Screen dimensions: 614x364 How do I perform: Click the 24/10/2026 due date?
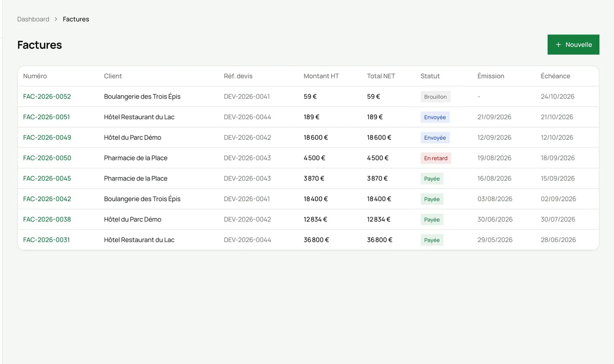tap(557, 96)
